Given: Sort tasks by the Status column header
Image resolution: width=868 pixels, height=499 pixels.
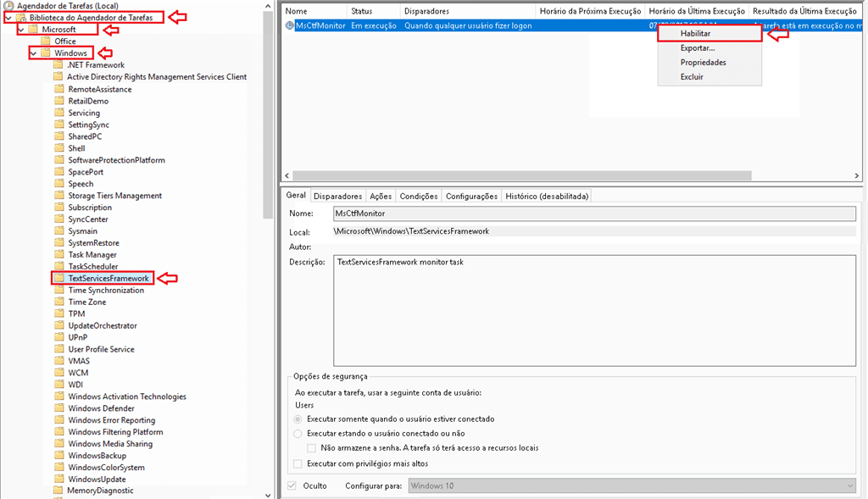Looking at the screenshot, I should pyautogui.click(x=362, y=11).
